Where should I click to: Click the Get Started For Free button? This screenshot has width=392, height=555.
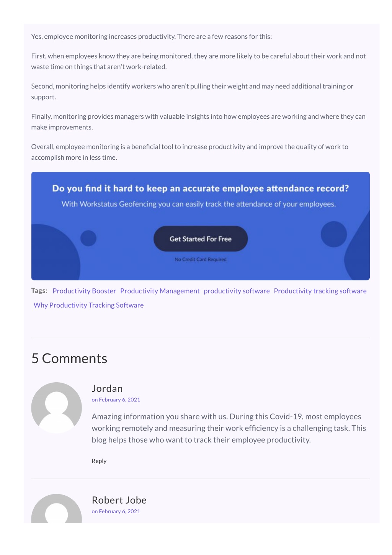[201, 239]
